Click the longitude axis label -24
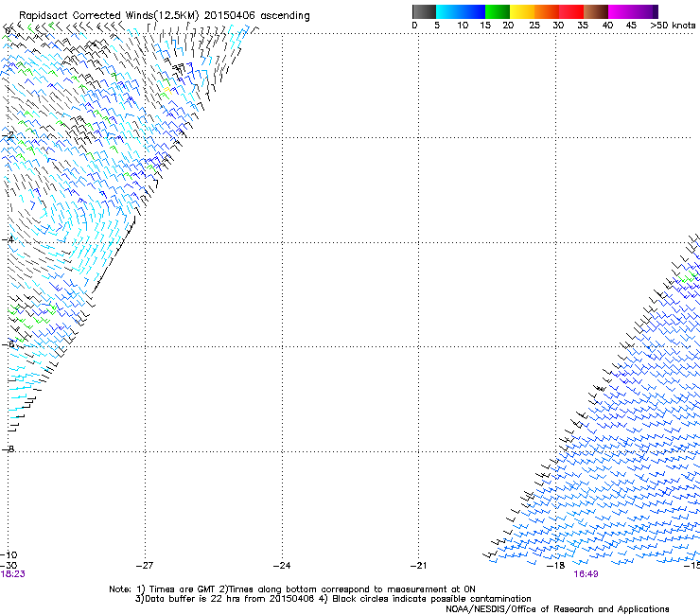Screen dimensions: 700x615 [x=282, y=566]
